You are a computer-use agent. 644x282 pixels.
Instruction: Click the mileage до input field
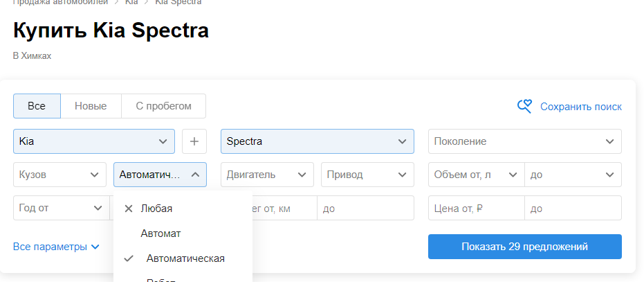pyautogui.click(x=365, y=208)
